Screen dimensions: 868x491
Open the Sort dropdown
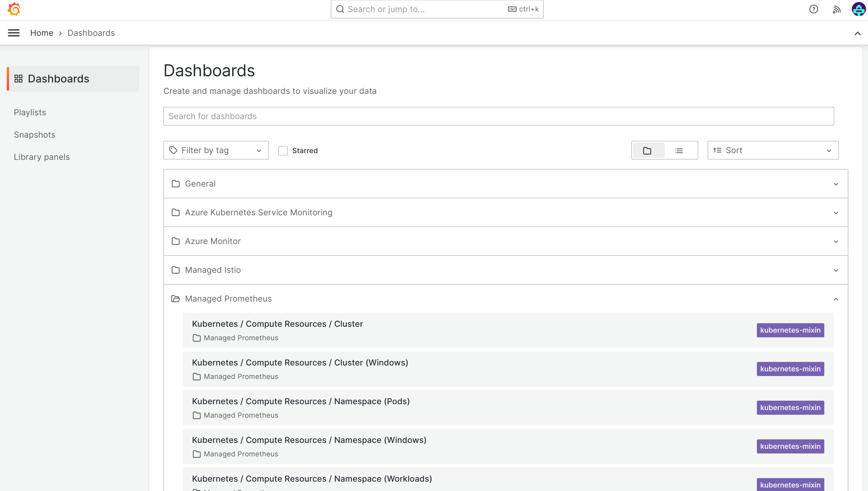[773, 150]
